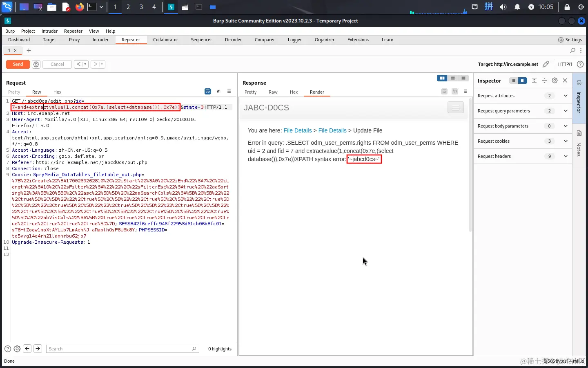Switch Request view to Hex
Image resolution: width=588 pixels, height=368 pixels.
[57, 92]
